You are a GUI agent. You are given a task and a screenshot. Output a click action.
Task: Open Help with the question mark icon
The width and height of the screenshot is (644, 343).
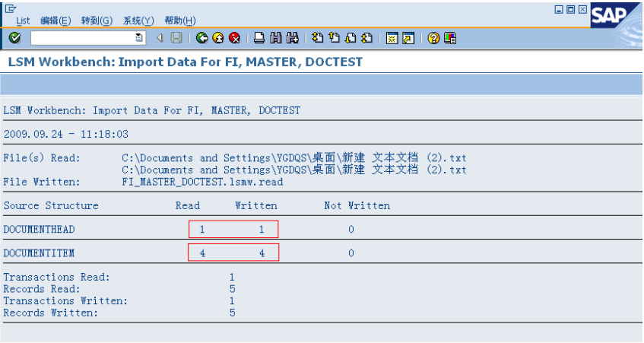433,38
